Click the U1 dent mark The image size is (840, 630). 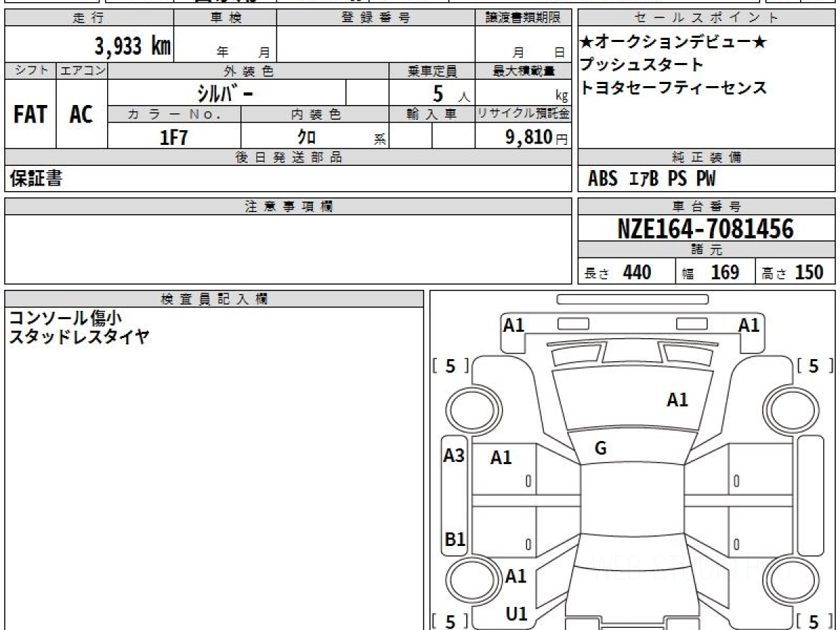(516, 614)
